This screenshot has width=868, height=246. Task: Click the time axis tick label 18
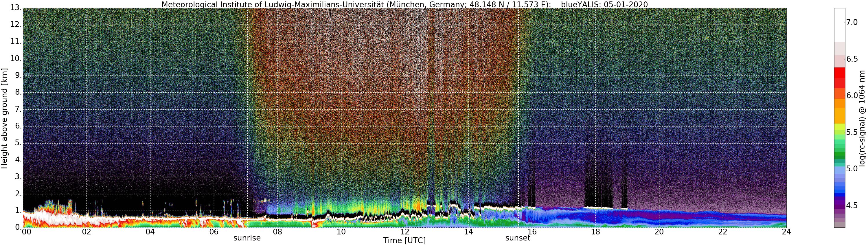point(595,232)
